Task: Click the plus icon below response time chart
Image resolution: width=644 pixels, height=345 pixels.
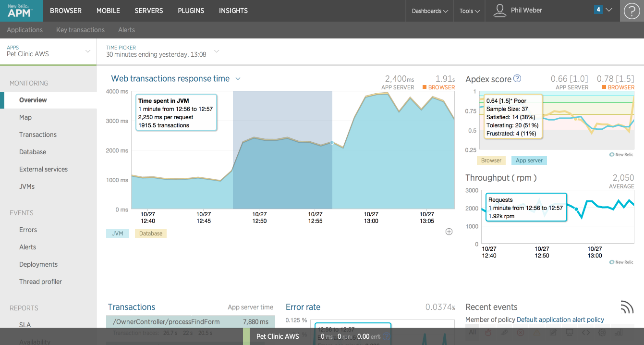Action: pos(449,232)
